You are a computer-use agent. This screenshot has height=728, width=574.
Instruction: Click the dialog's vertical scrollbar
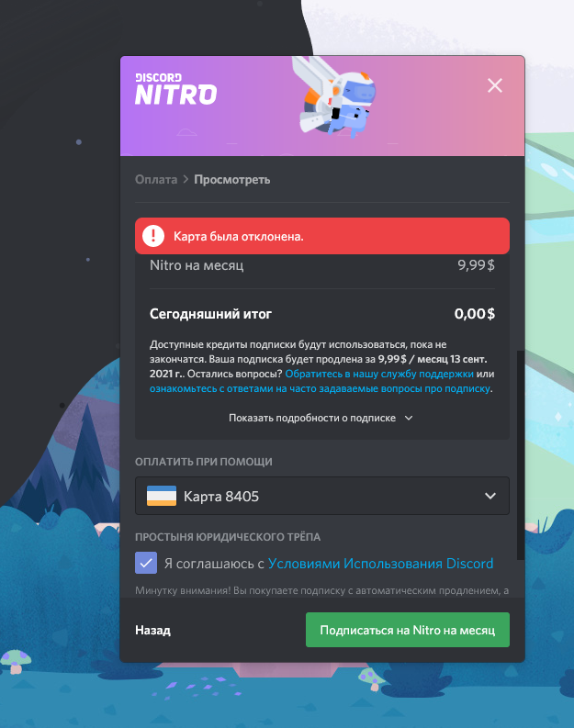click(521, 455)
